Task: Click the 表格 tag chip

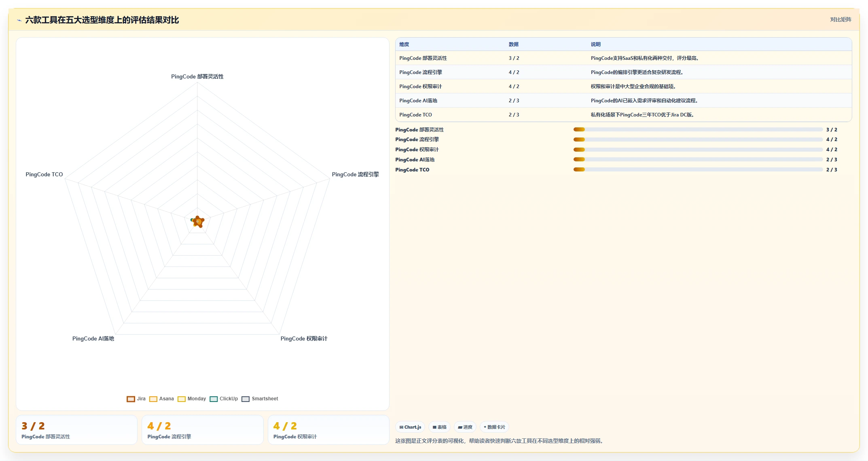Action: point(439,427)
